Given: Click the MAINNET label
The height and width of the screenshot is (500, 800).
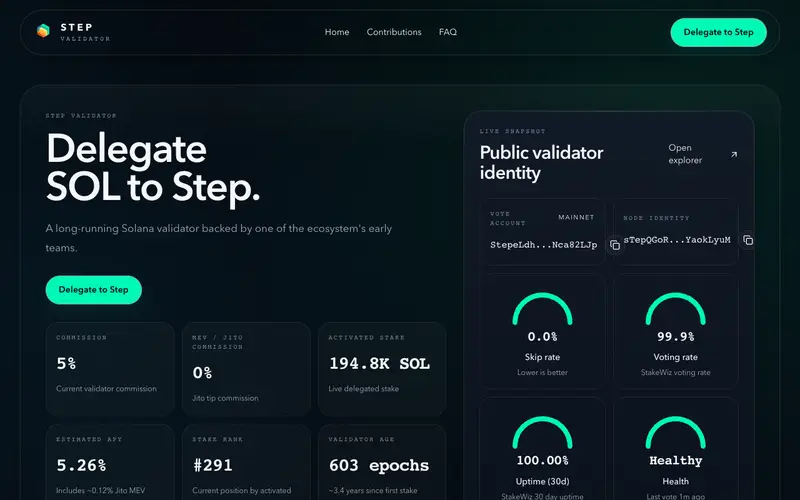Looking at the screenshot, I should point(576,217).
